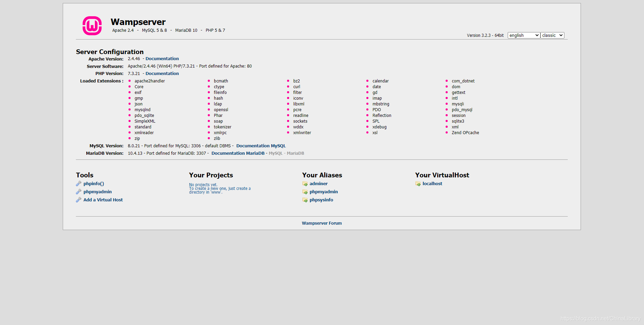Click the wrench icon beside Add a Virtual Host
Screen dimensions: 644x325
tap(79, 200)
